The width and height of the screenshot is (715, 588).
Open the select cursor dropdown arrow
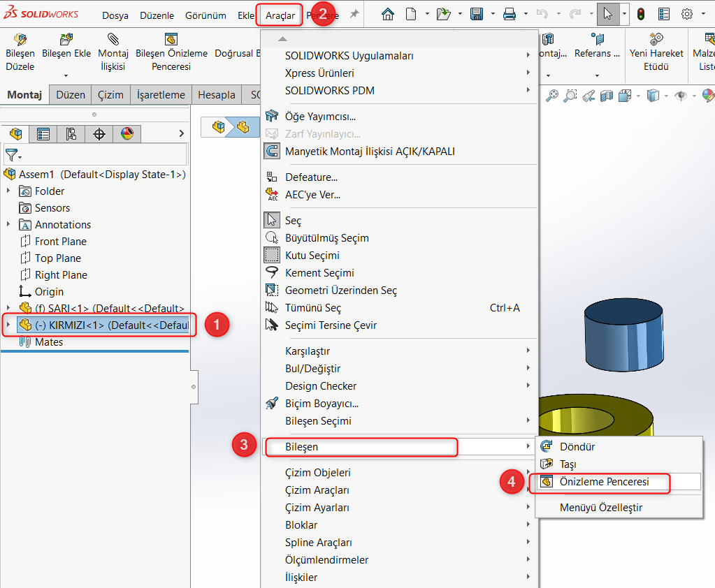pyautogui.click(x=624, y=14)
